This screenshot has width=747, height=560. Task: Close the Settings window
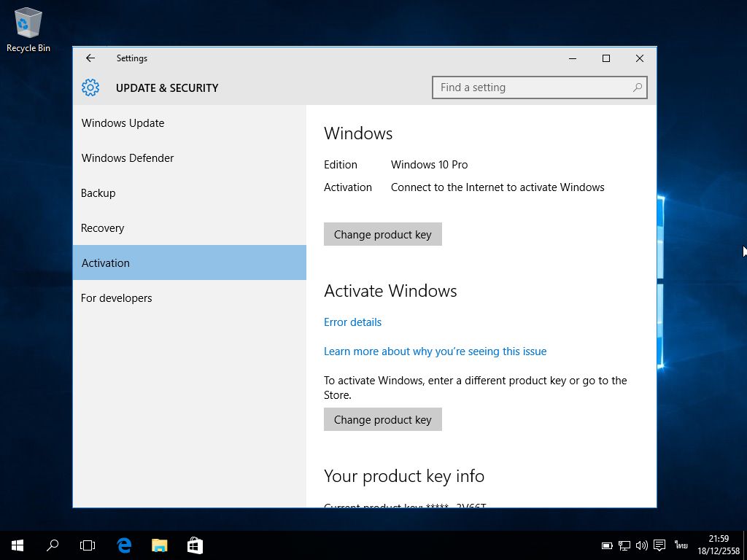tap(639, 58)
